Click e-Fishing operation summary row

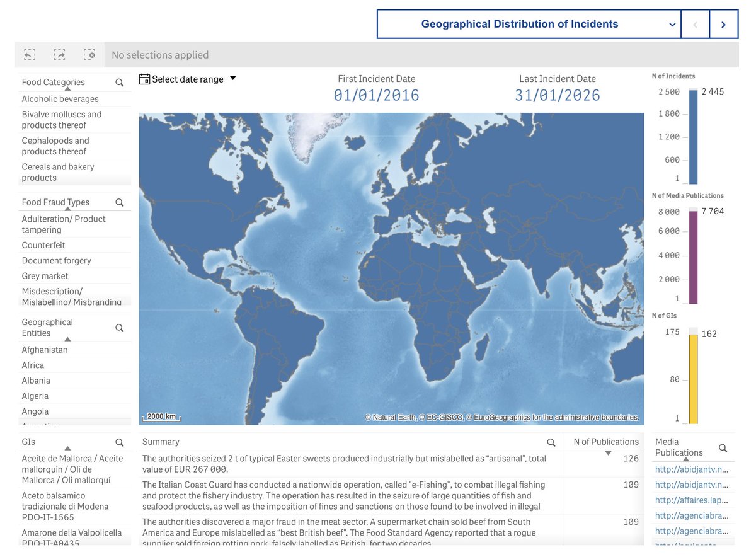(350, 496)
